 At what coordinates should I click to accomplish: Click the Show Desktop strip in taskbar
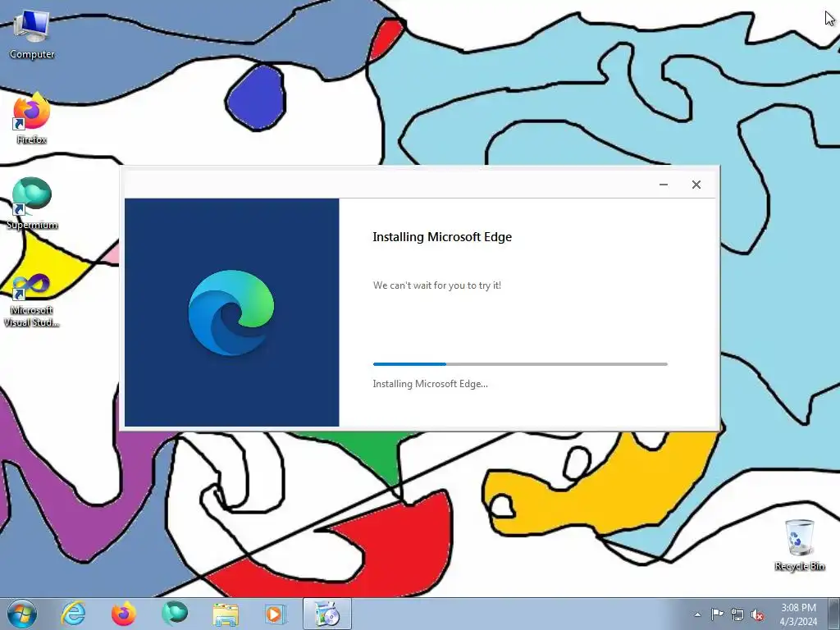(x=834, y=614)
